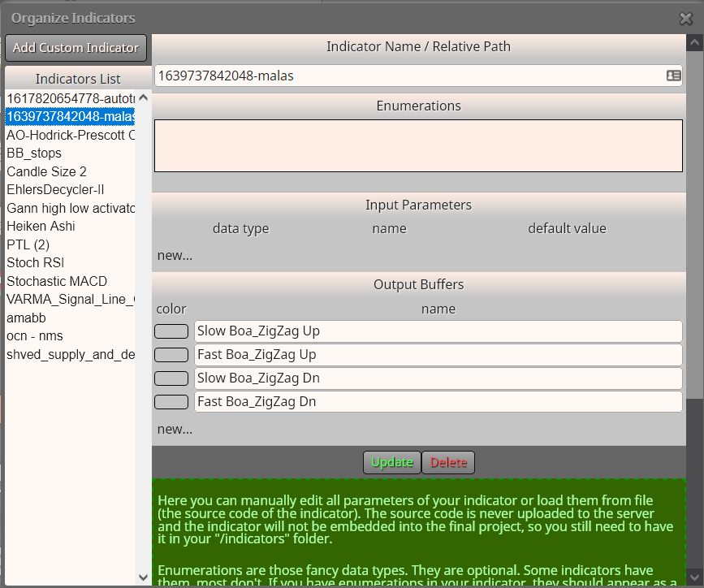Viewport: 704px width, 588px height.
Task: Click the right panel scroll down arrow
Action: pyautogui.click(x=694, y=577)
